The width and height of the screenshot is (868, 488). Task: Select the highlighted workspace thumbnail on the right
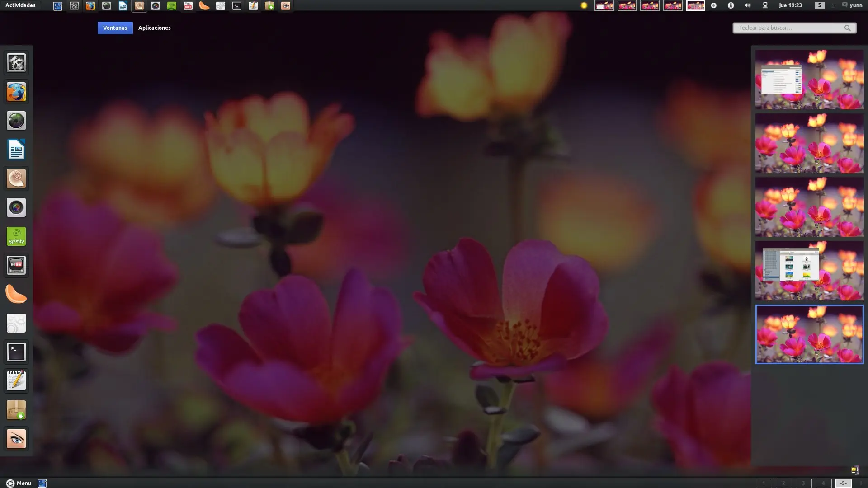click(x=809, y=334)
